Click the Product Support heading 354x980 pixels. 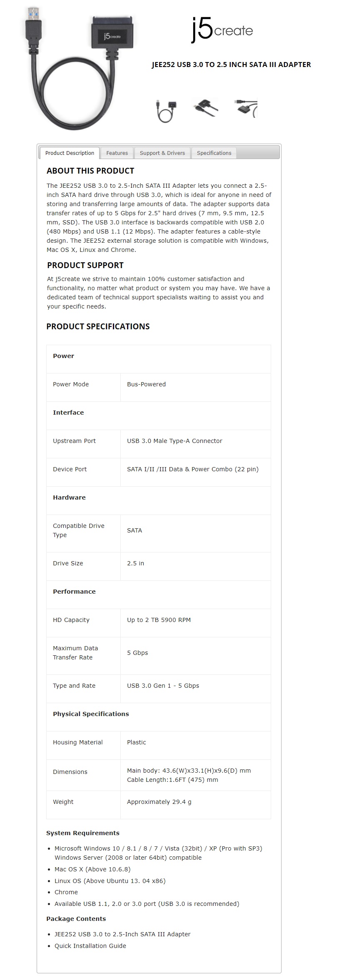pyautogui.click(x=85, y=265)
